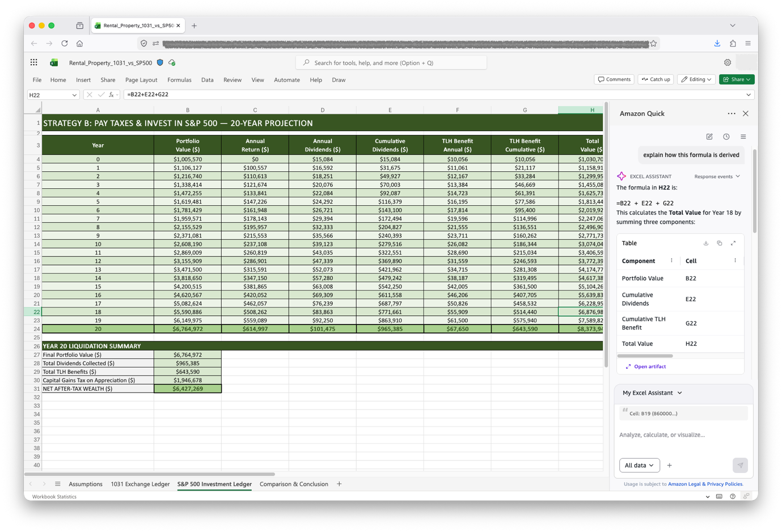This screenshot has width=782, height=532.
Task: Close the Rental_Property browser tab
Action: pyautogui.click(x=178, y=26)
